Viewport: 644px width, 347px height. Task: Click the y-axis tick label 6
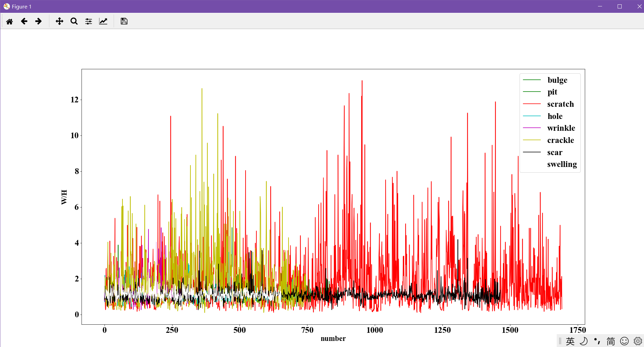click(x=77, y=207)
